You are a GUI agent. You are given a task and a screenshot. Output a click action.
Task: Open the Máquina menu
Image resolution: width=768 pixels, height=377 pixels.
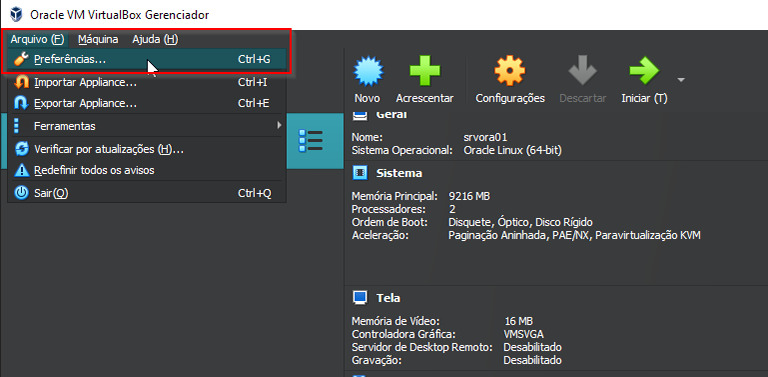pyautogui.click(x=98, y=39)
